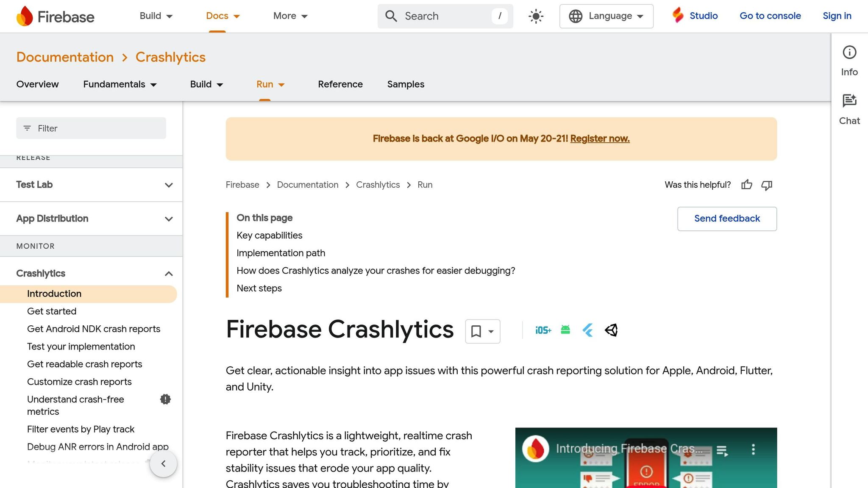Screen dimensions: 868x488
Task: Open Filter events by Play track
Action: click(81, 430)
